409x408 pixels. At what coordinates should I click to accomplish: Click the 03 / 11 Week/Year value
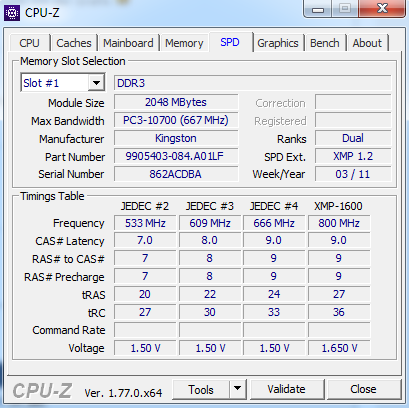(x=353, y=174)
